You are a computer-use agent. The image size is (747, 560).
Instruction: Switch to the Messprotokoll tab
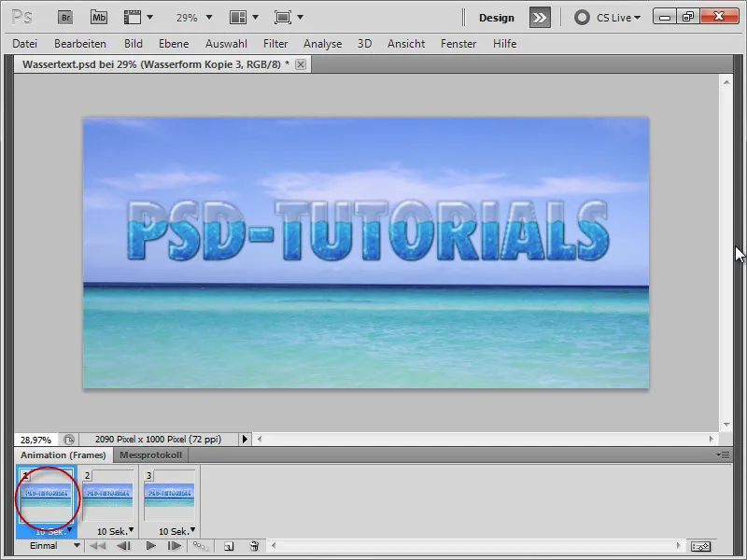click(150, 455)
